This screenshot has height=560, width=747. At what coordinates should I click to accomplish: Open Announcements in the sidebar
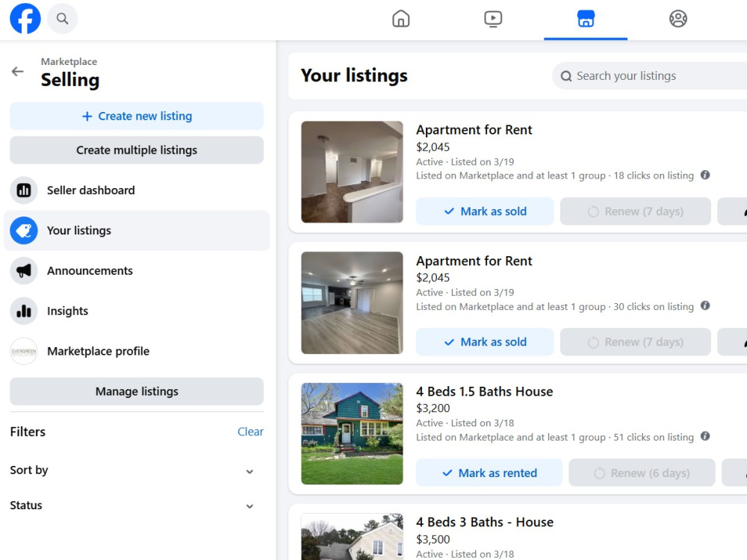pyautogui.click(x=137, y=270)
